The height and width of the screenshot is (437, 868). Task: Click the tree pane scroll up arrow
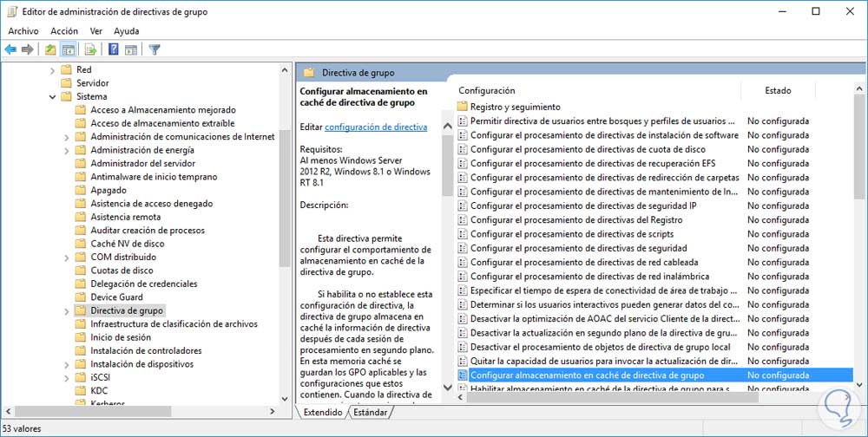[x=285, y=69]
